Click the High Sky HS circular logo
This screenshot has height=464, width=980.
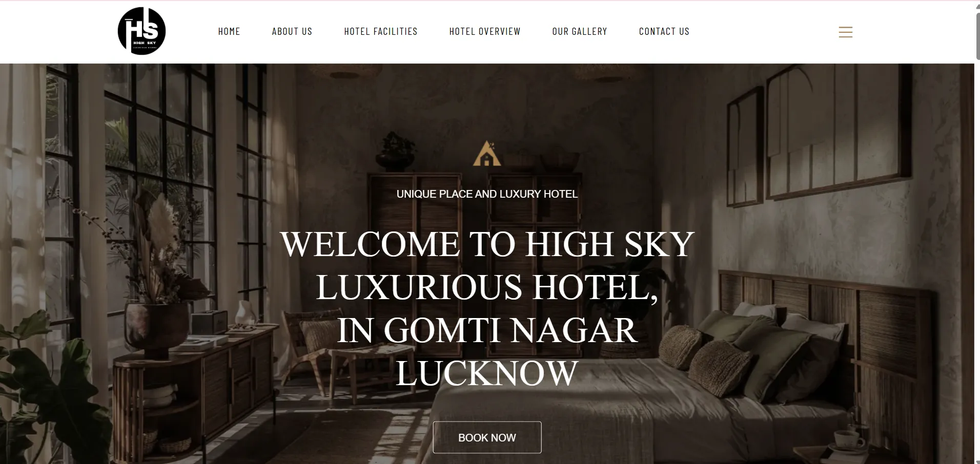[141, 31]
